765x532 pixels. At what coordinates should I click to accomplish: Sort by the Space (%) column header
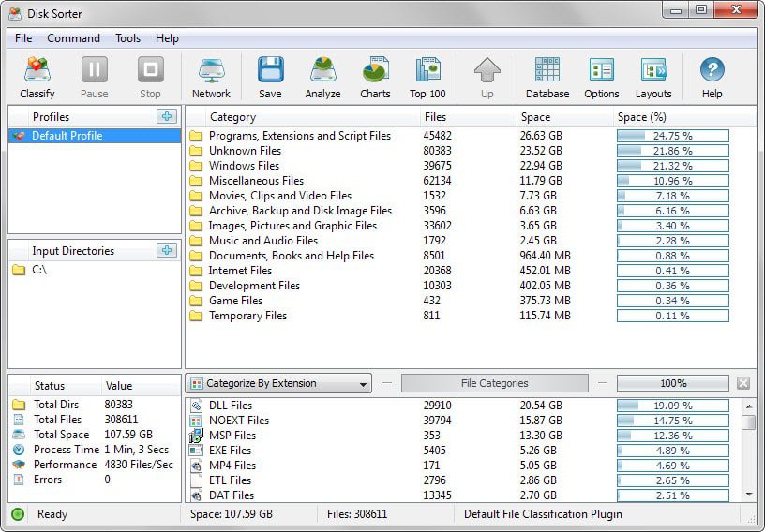click(683, 117)
